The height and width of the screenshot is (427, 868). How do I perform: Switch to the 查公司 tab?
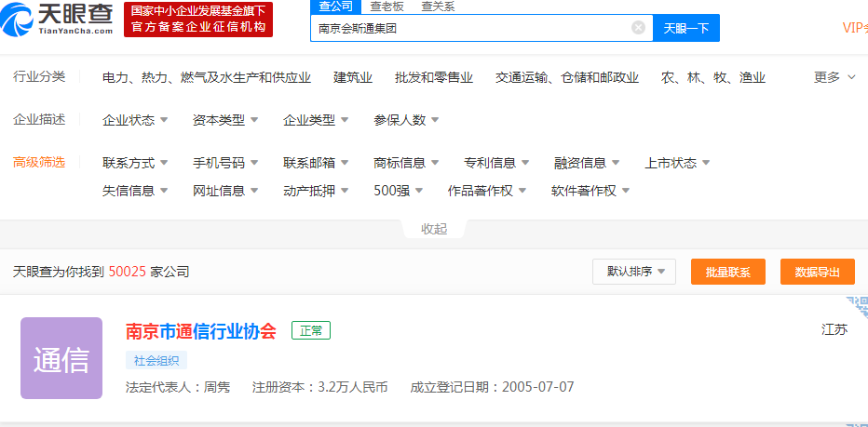335,7
